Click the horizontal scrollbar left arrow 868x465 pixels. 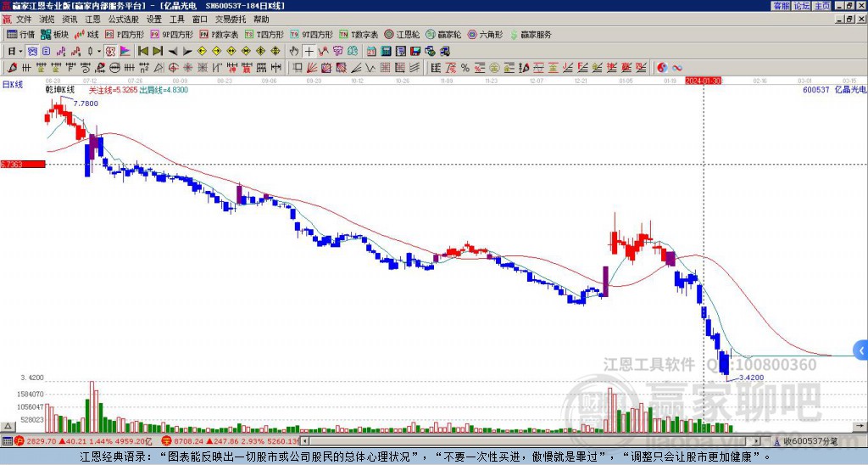coord(304,441)
